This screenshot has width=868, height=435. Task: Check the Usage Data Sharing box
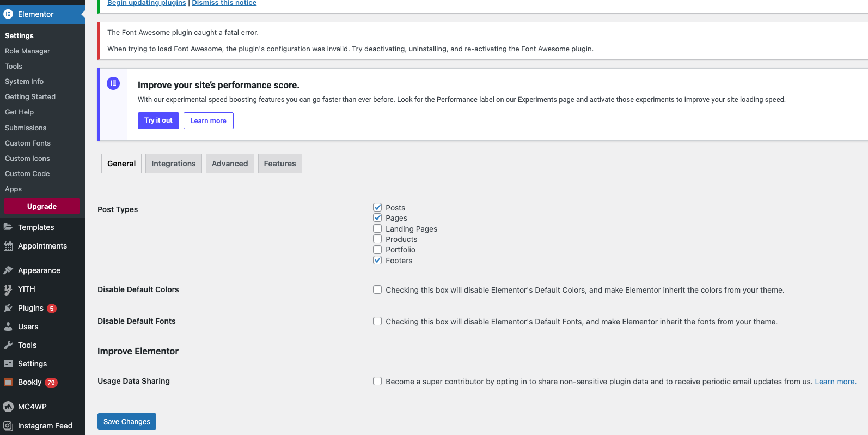[377, 381]
